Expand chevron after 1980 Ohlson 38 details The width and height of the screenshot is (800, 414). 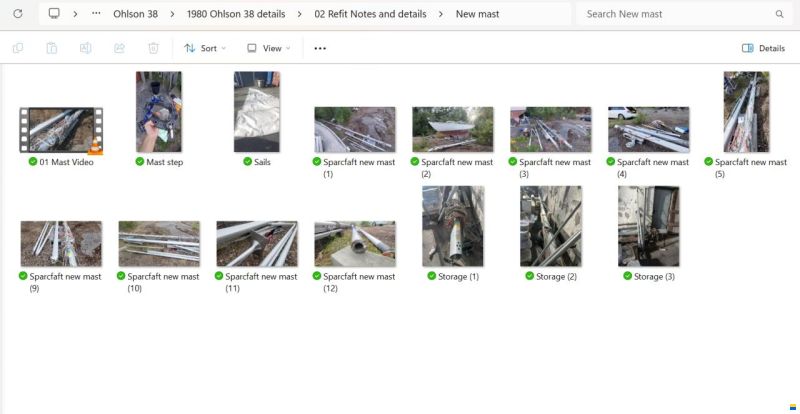click(x=299, y=14)
